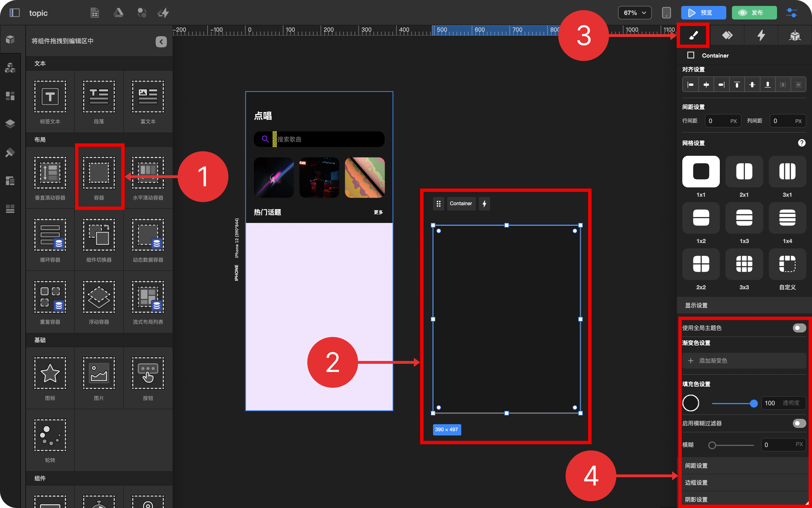This screenshot has width=812, height=508.
Task: Select the 容器 container component
Action: tap(99, 178)
